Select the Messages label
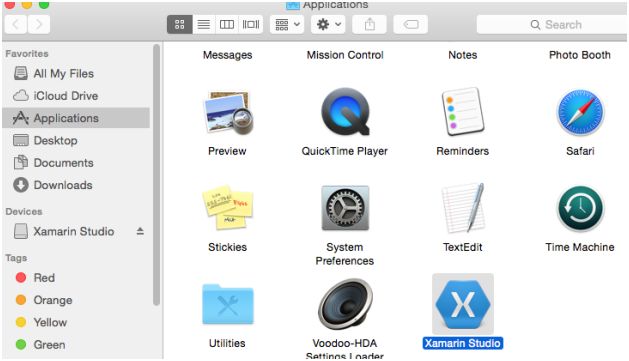The image size is (629, 361). coord(227,55)
